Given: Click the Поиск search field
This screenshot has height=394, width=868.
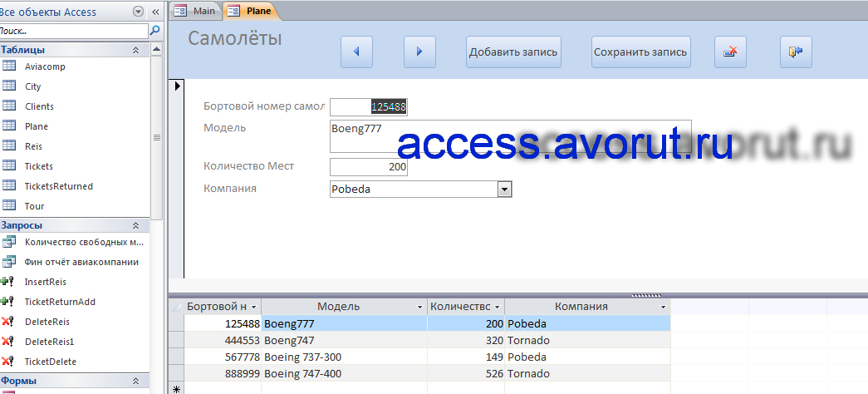Looking at the screenshot, I should click(74, 31).
